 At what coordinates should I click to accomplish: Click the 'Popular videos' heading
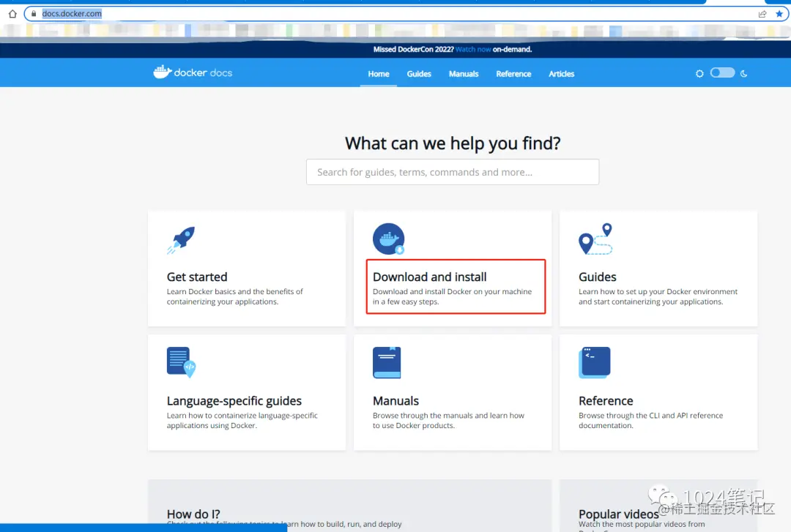[618, 514]
